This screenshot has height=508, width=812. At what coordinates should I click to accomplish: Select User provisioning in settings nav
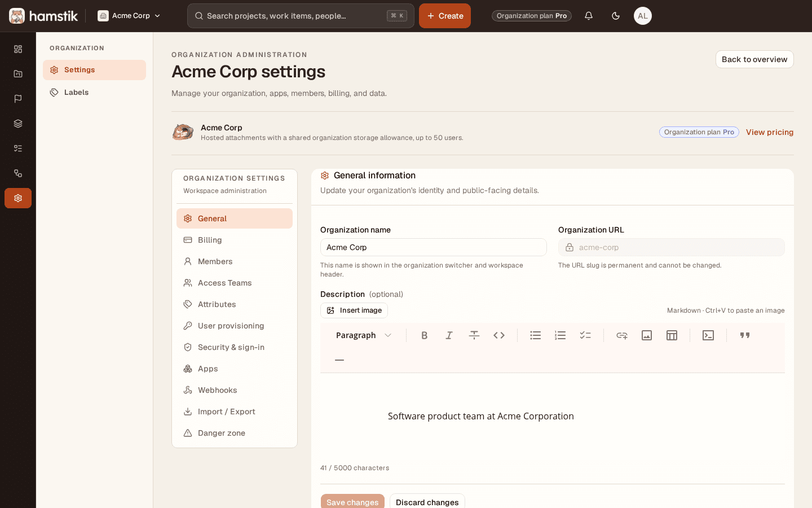(235, 326)
